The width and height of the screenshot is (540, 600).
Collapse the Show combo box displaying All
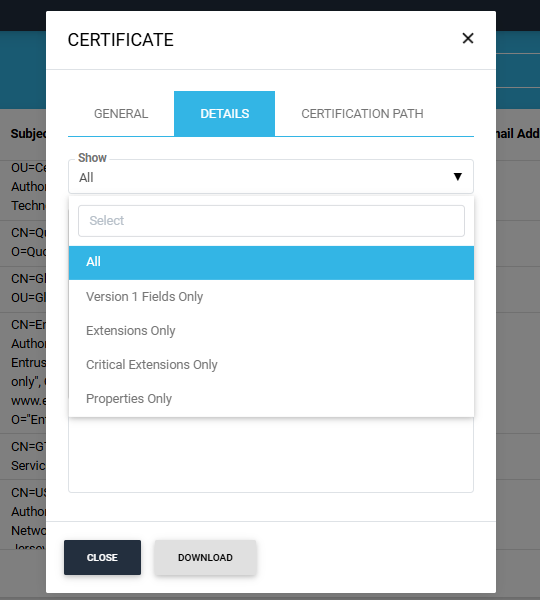tap(271, 177)
